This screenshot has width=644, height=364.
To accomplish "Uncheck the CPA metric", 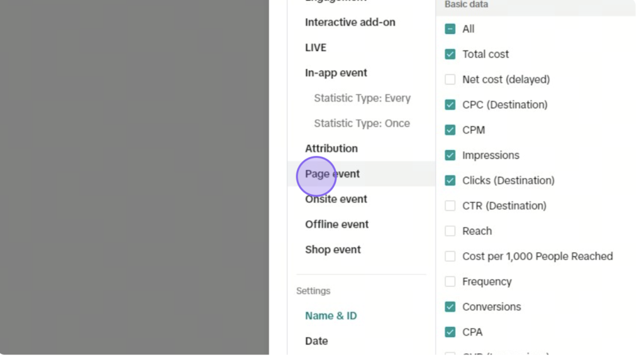I will click(450, 332).
